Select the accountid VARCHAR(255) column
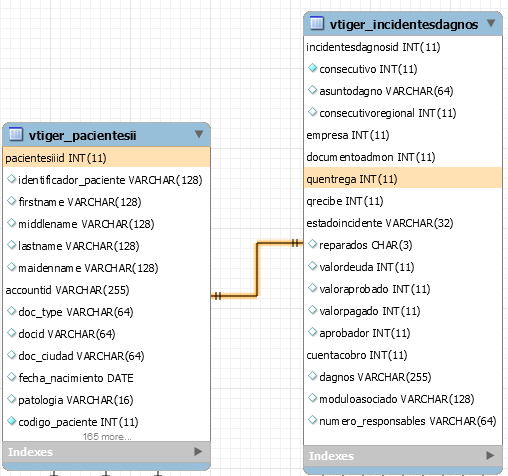This screenshot has height=476, width=508. coord(67,290)
